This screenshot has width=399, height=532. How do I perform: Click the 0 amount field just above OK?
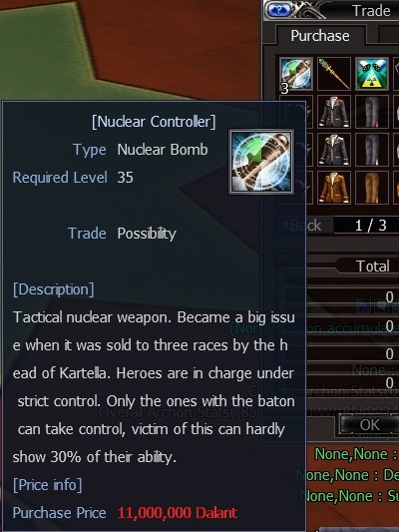point(352,383)
